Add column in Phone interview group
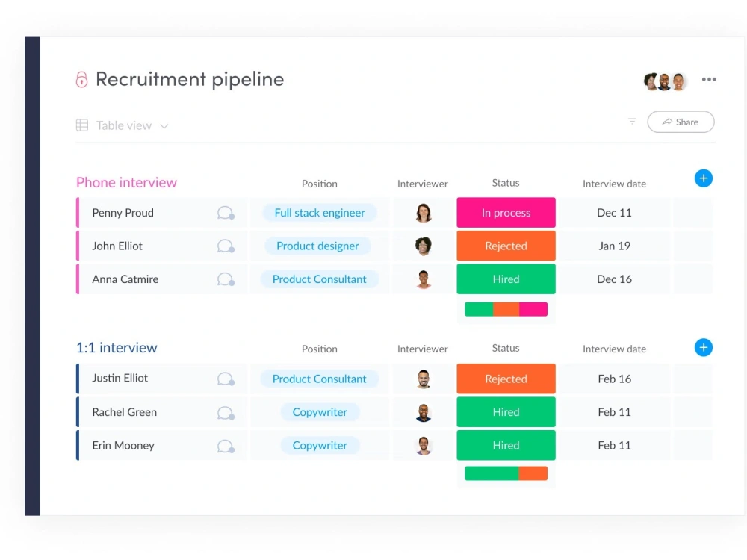747x560 pixels. (x=703, y=178)
